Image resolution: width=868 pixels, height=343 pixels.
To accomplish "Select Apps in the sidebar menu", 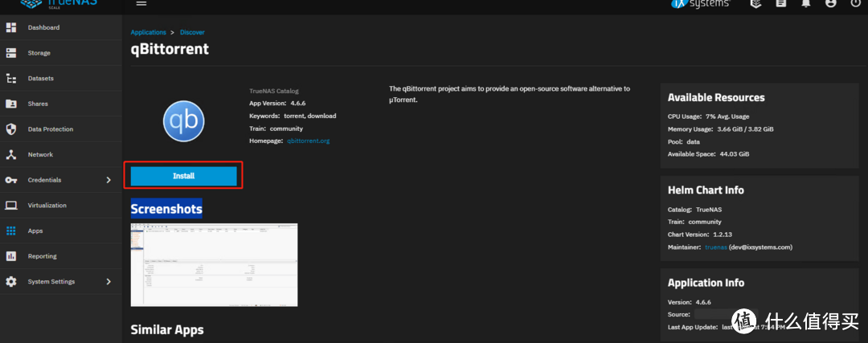I will click(x=35, y=231).
